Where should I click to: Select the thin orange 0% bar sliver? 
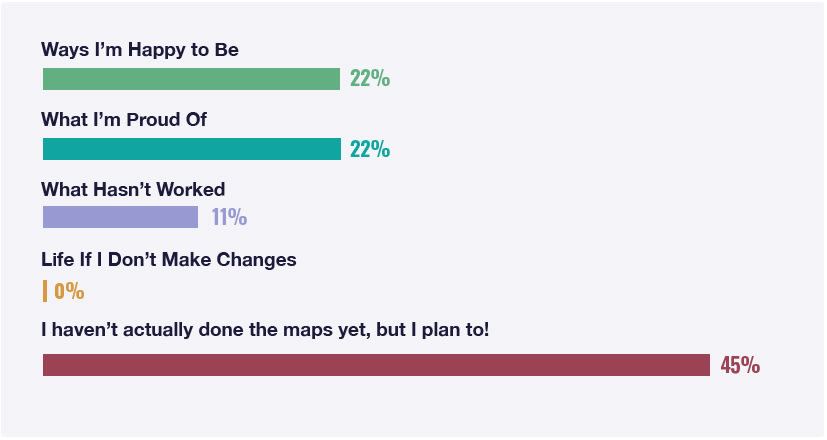pos(45,291)
